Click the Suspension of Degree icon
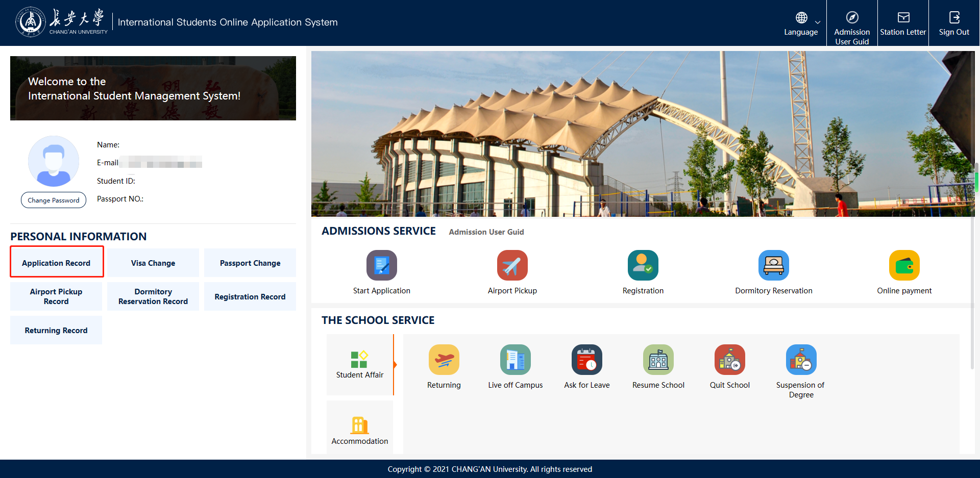 coord(801,360)
